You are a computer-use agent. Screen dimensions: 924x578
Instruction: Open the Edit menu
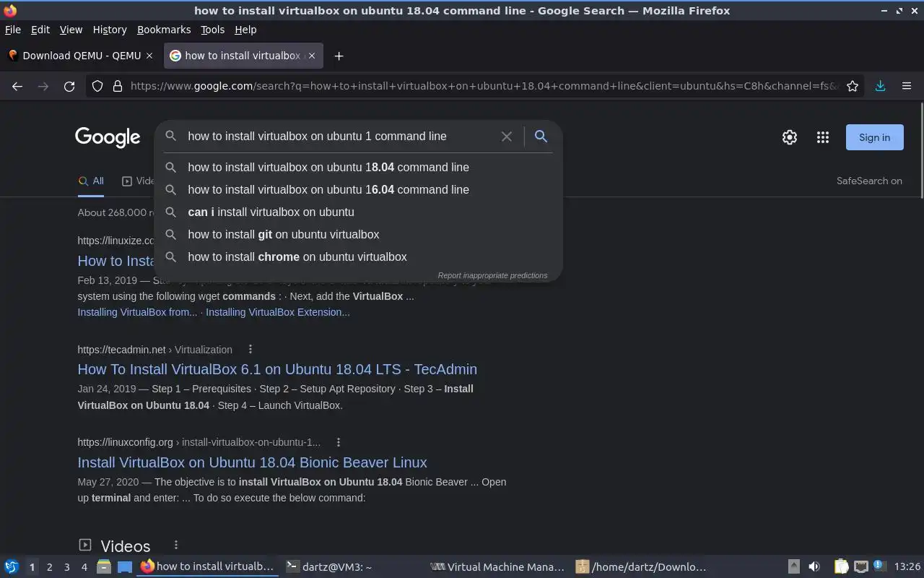coord(40,30)
